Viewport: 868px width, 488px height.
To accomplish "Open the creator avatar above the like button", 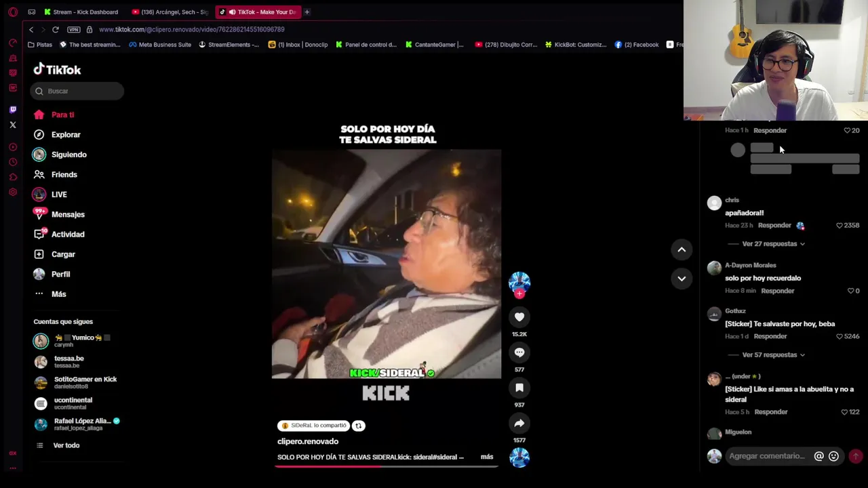I will pos(519,283).
